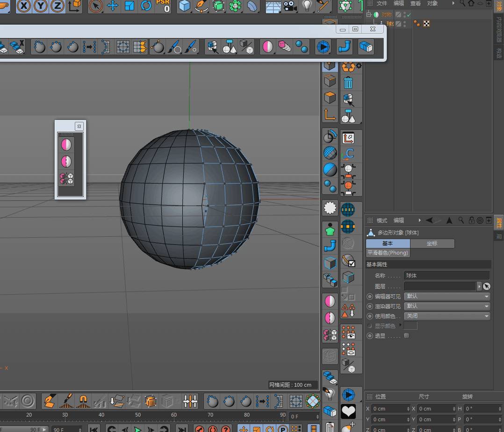Select the brush tool in bottom toolbar

click(x=66, y=401)
